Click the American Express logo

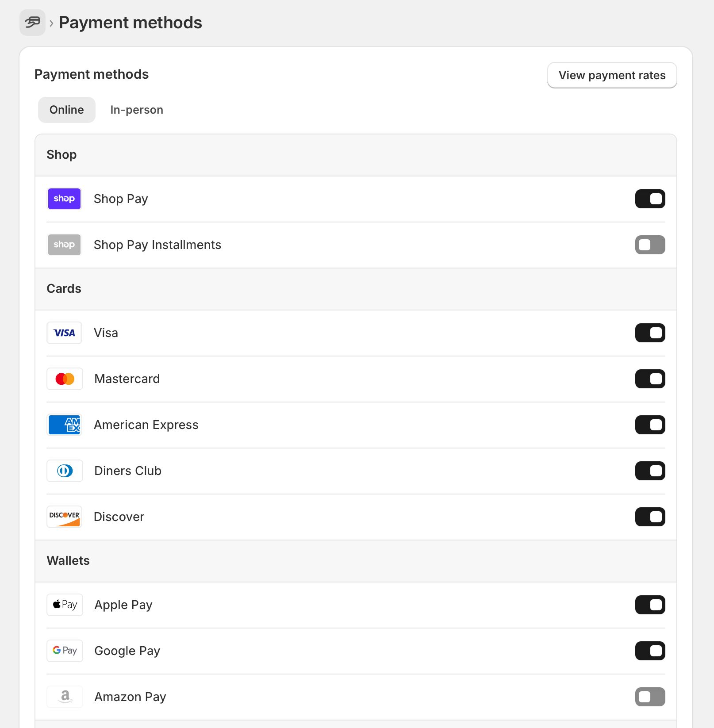click(65, 425)
